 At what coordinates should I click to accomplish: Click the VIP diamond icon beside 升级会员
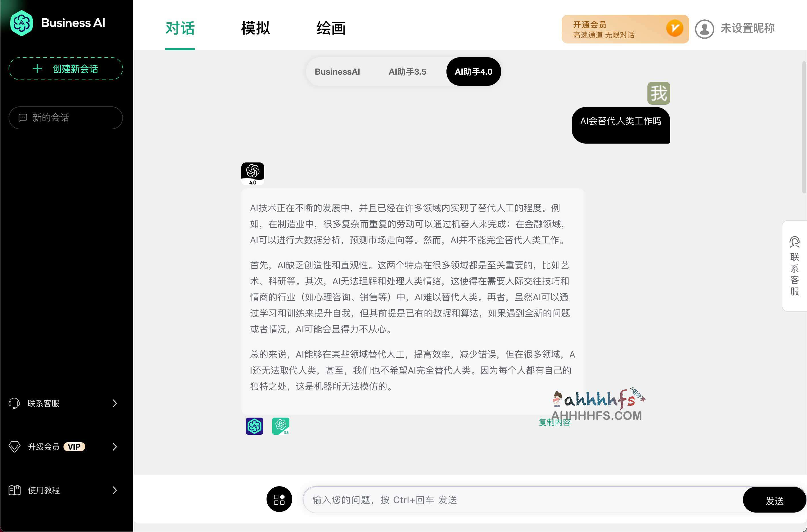[14, 446]
